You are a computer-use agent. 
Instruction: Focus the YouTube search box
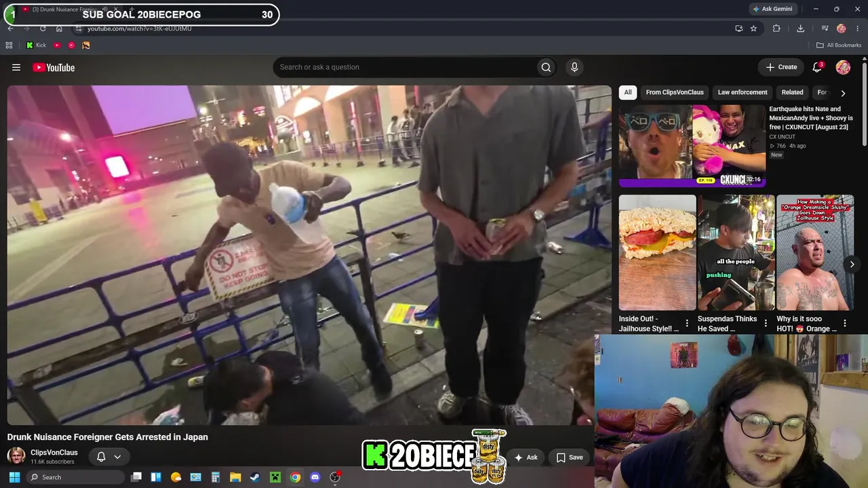tap(403, 67)
